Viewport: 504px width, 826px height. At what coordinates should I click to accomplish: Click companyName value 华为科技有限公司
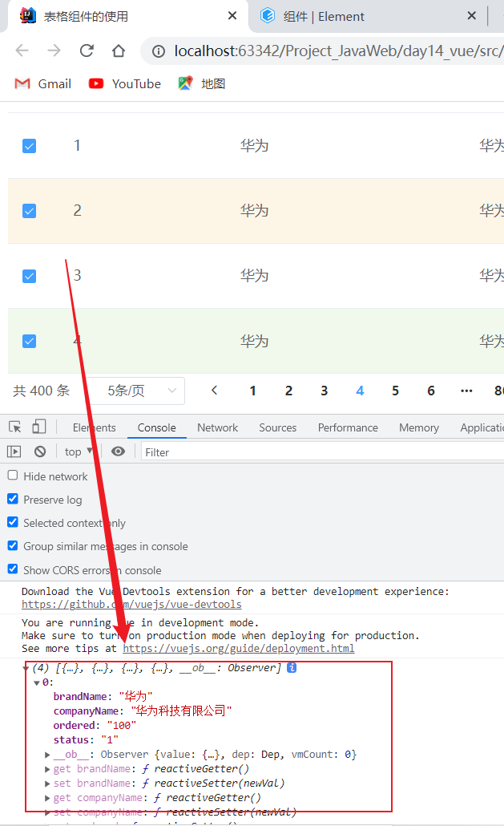(x=182, y=711)
